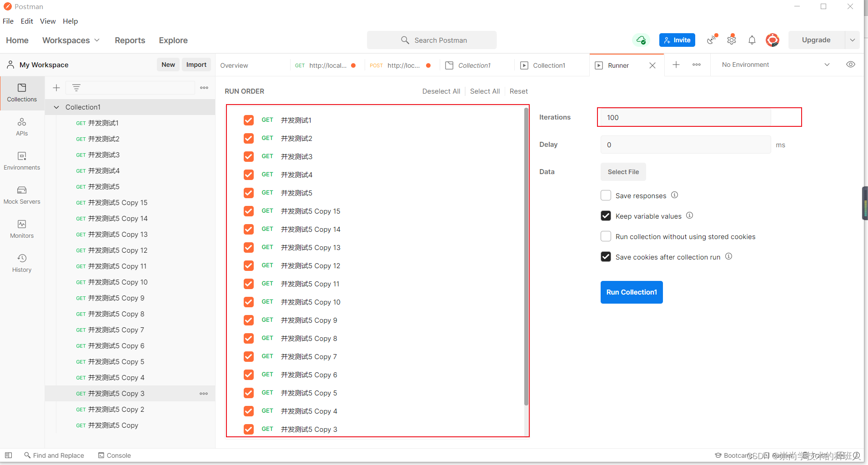Viewport: 868px width, 465px height.
Task: Click the user avatar icon
Action: point(773,40)
